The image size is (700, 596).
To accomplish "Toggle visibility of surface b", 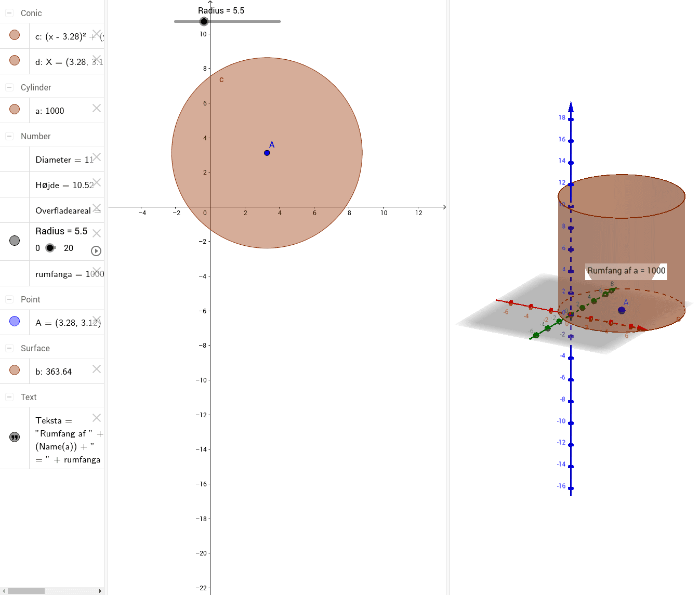I will [x=14, y=370].
